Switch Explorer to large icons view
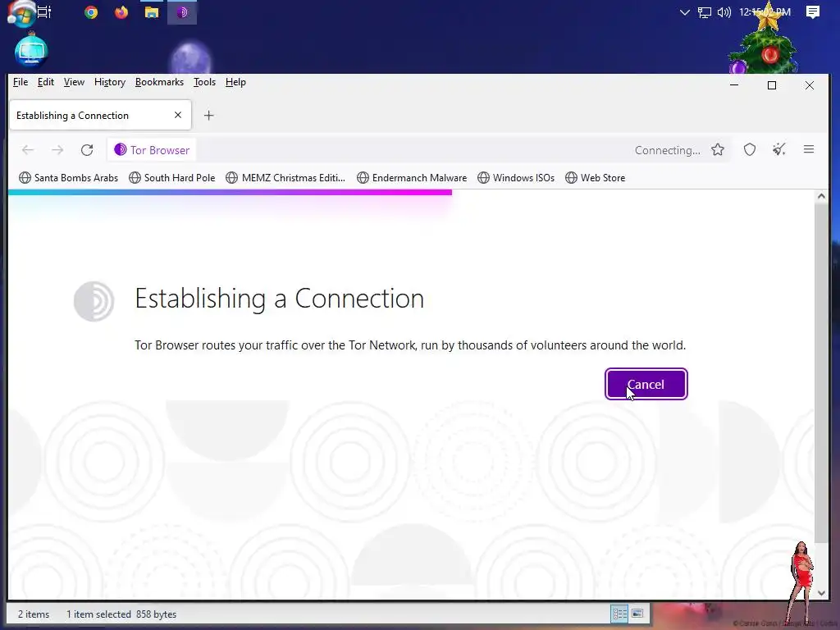Image resolution: width=840 pixels, height=630 pixels. pos(637,614)
